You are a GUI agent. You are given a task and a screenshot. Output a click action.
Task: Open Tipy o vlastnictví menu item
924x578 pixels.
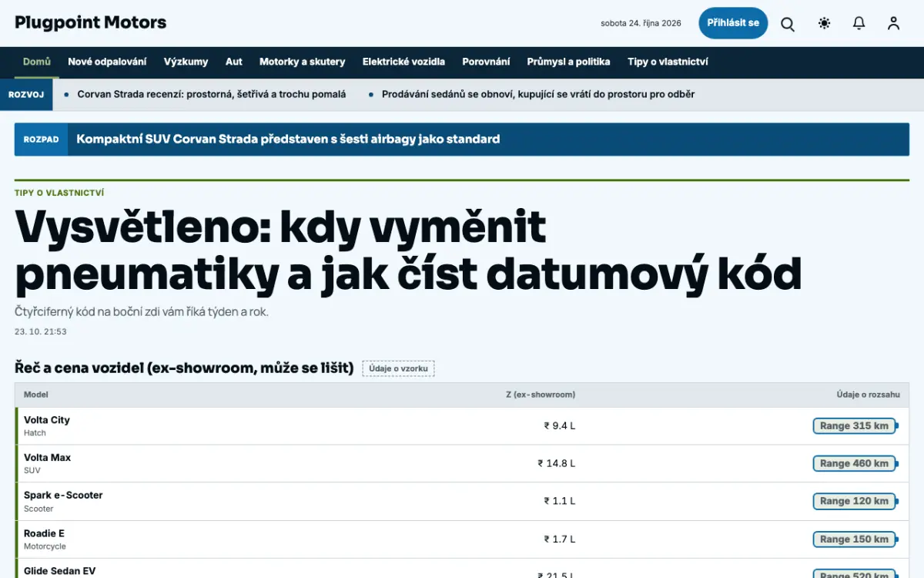[668, 62]
